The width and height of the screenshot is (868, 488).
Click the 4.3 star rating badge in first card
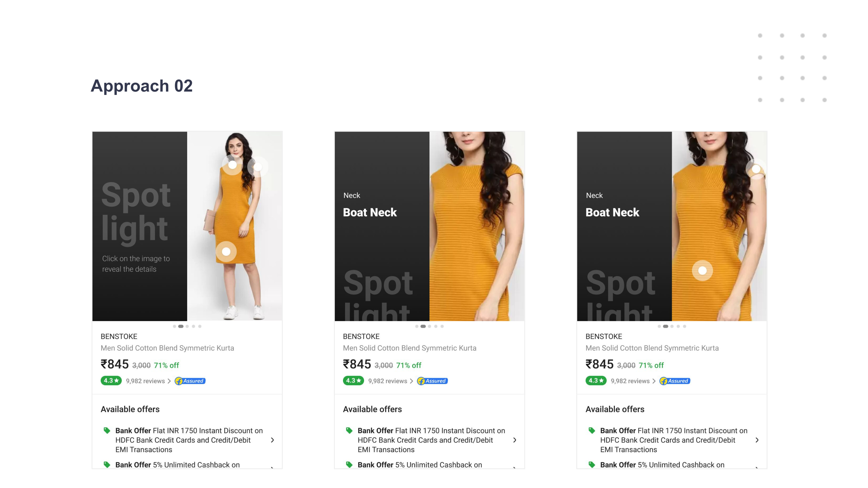coord(111,380)
